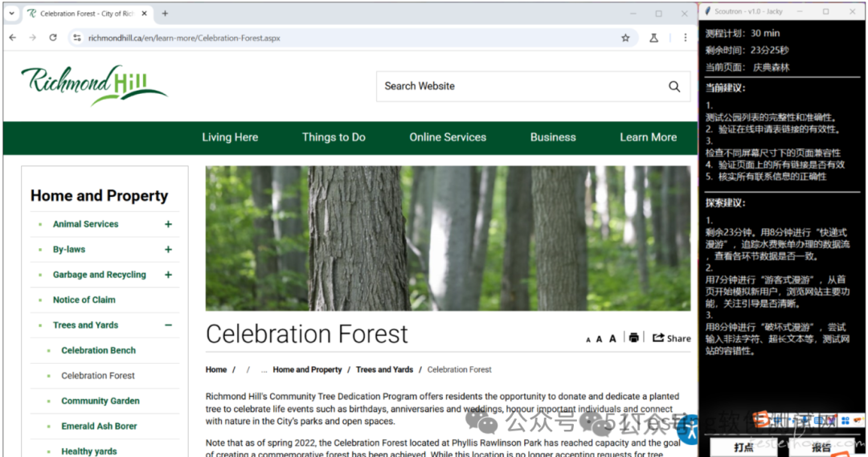Bookmark this page with the star icon
Image resolution: width=868 pixels, height=457 pixels.
click(x=625, y=38)
